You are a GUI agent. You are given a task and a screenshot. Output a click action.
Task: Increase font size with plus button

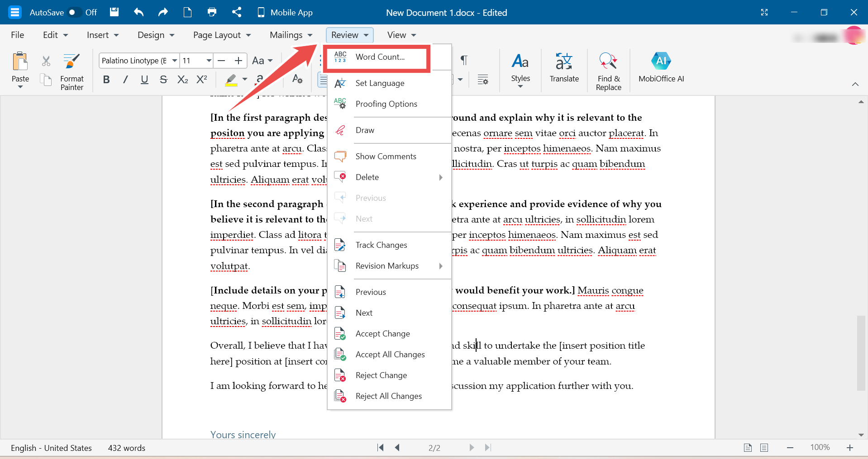point(238,60)
